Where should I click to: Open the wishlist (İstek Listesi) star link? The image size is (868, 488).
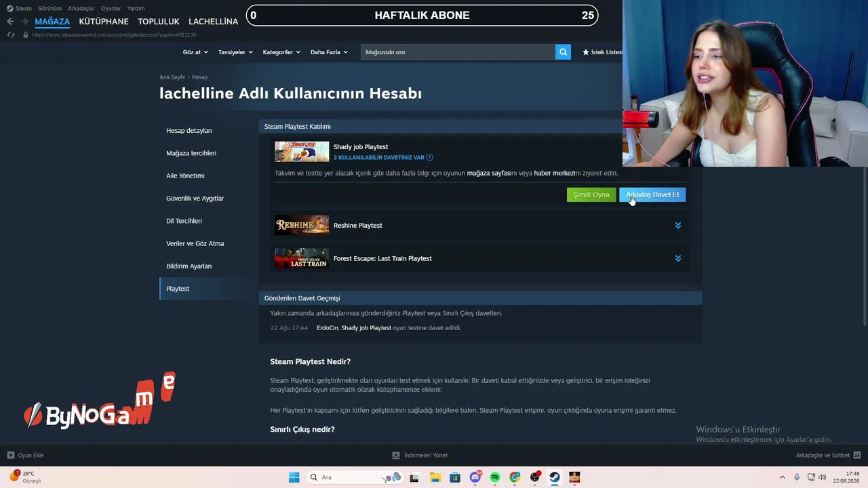(602, 52)
